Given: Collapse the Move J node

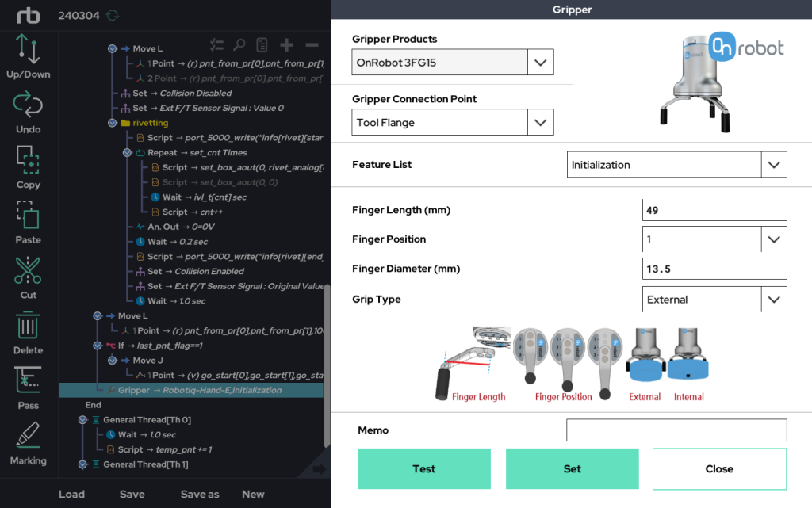Looking at the screenshot, I should (113, 361).
